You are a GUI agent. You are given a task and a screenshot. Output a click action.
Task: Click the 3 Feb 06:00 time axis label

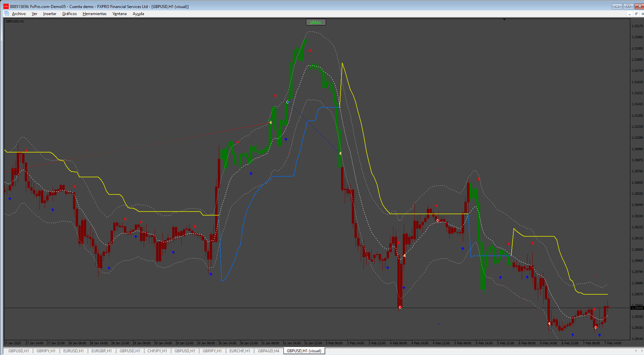click(334, 343)
